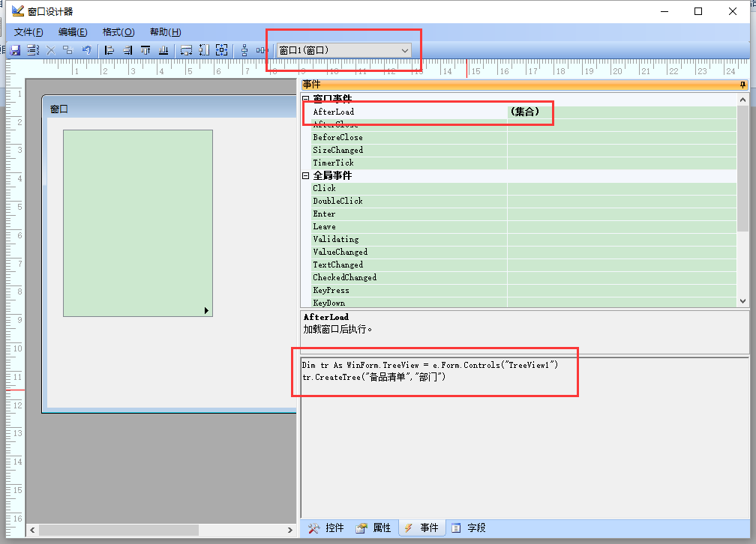Click the arrow on the green TreeView control

point(206,310)
